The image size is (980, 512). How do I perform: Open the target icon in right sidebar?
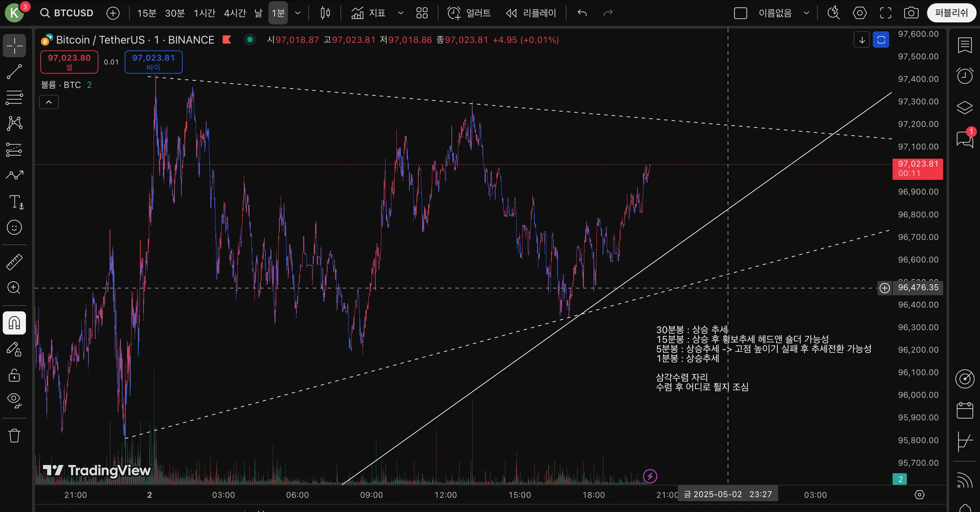(965, 379)
